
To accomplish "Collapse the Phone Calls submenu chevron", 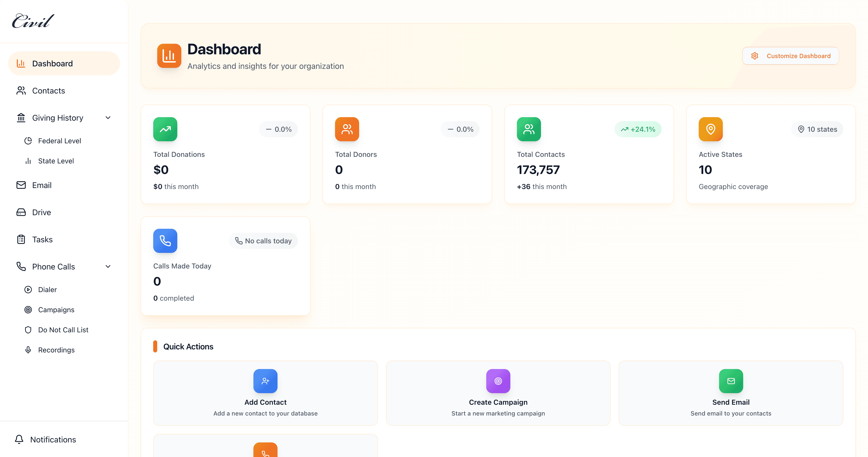I will point(108,266).
